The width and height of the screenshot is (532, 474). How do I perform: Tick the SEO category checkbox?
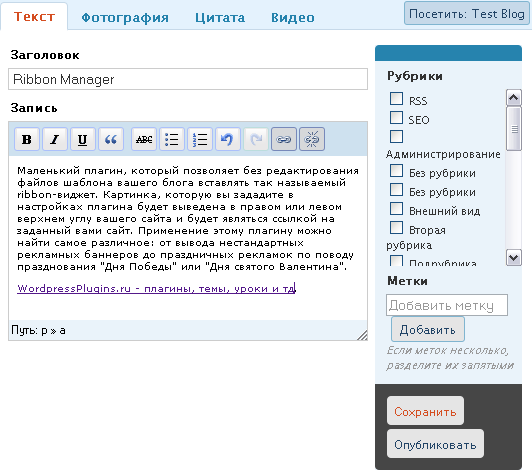tap(396, 118)
